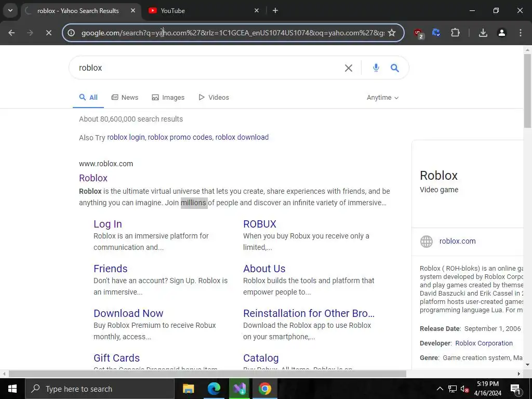This screenshot has width=532, height=399.
Task: Click the globe icon beside roblox.com
Action: tap(427, 241)
